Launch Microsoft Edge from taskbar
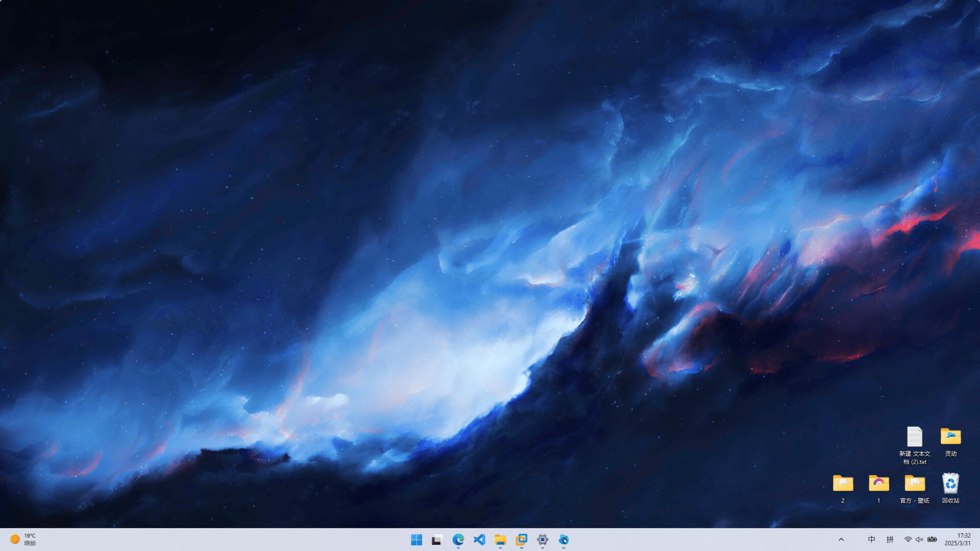 pyautogui.click(x=458, y=540)
